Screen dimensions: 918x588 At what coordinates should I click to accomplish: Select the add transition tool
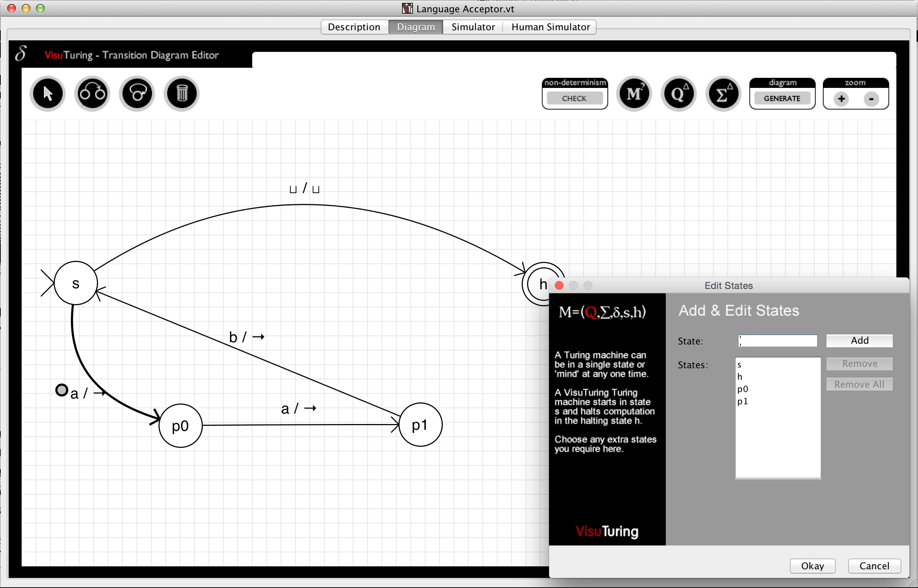(x=92, y=94)
